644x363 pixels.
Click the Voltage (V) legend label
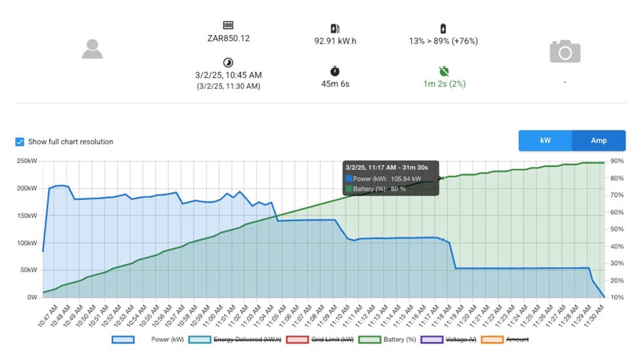pos(461,339)
